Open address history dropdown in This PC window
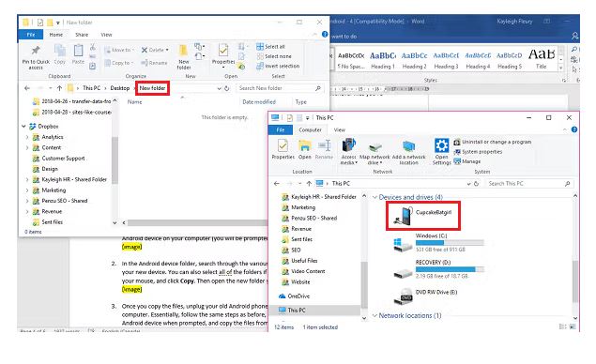The height and width of the screenshot is (364, 596). (468, 184)
